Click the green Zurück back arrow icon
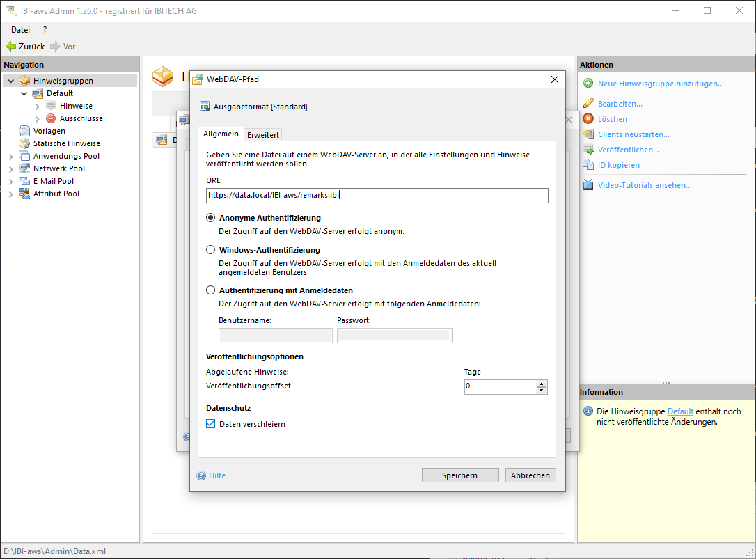 click(x=10, y=47)
